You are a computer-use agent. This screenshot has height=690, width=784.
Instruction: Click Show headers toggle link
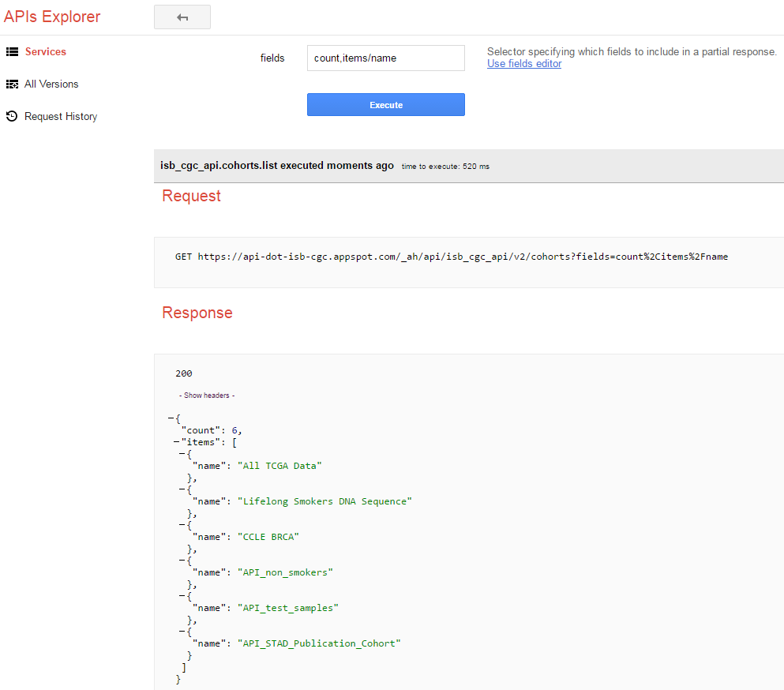click(x=207, y=395)
